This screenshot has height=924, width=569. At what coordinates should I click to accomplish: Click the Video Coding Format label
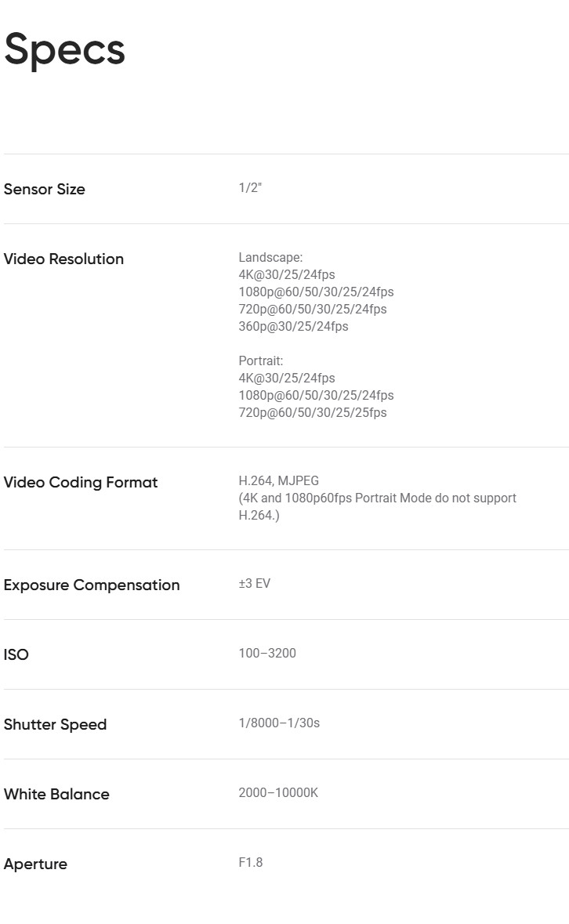pos(81,482)
